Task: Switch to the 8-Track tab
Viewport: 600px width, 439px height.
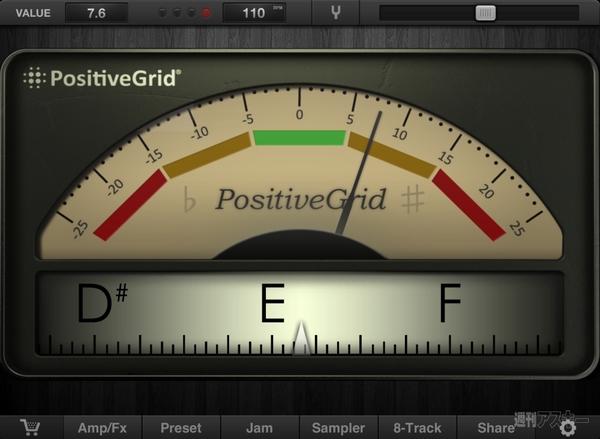Action: coord(417,428)
